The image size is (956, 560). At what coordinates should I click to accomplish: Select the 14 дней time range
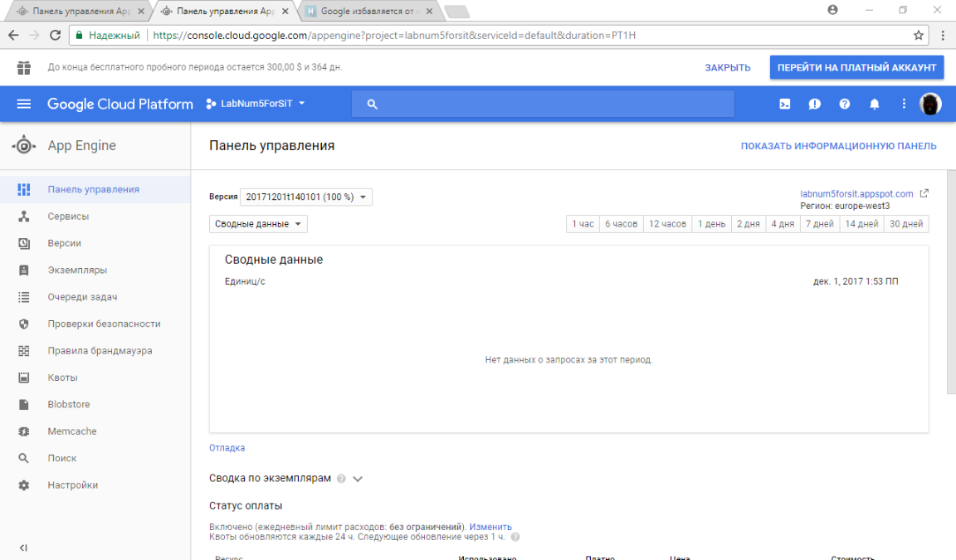coord(861,224)
